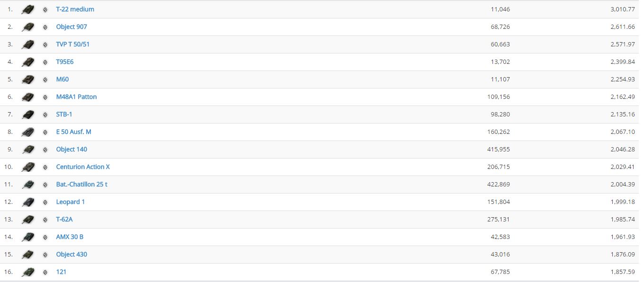Open the Object 430 link
This screenshot has height=282, width=644.
tap(72, 255)
